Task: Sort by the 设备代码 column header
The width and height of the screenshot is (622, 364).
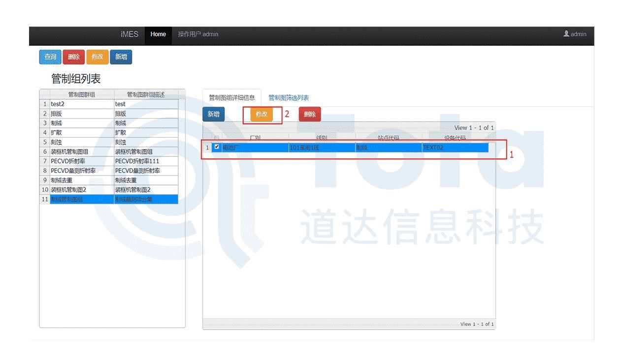Action: tap(455, 138)
